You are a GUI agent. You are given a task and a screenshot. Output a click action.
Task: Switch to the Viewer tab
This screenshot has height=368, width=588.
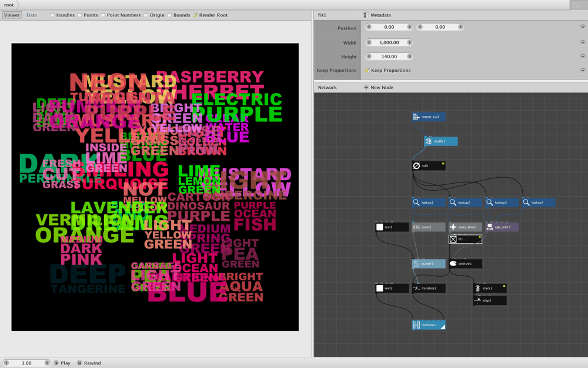(x=12, y=15)
